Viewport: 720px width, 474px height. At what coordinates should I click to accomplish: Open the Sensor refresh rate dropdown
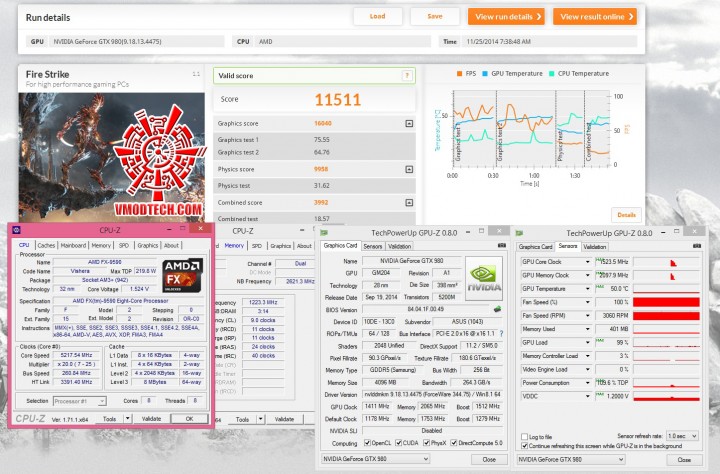coord(682,435)
